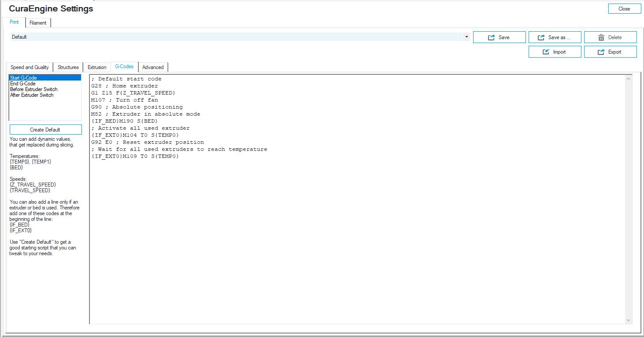Click the Delete profile button
This screenshot has height=337, width=644.
pyautogui.click(x=610, y=37)
